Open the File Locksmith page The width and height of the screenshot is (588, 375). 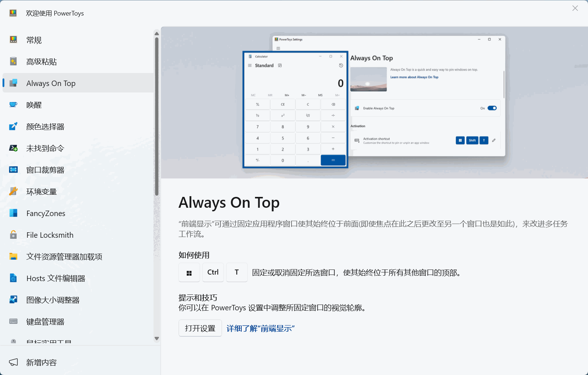pyautogui.click(x=78, y=235)
